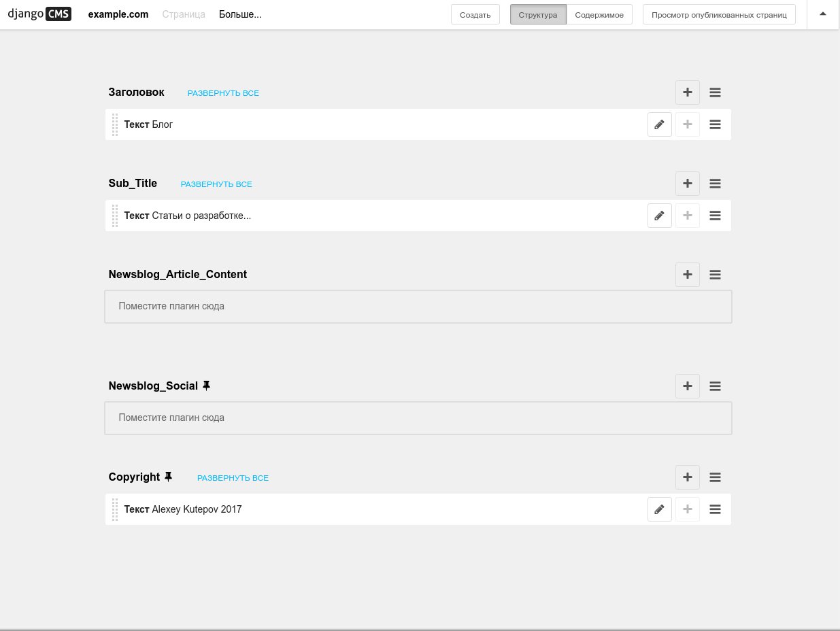Open Sub_Title placeholder settings menu
The height and width of the screenshot is (631, 840).
tap(715, 184)
